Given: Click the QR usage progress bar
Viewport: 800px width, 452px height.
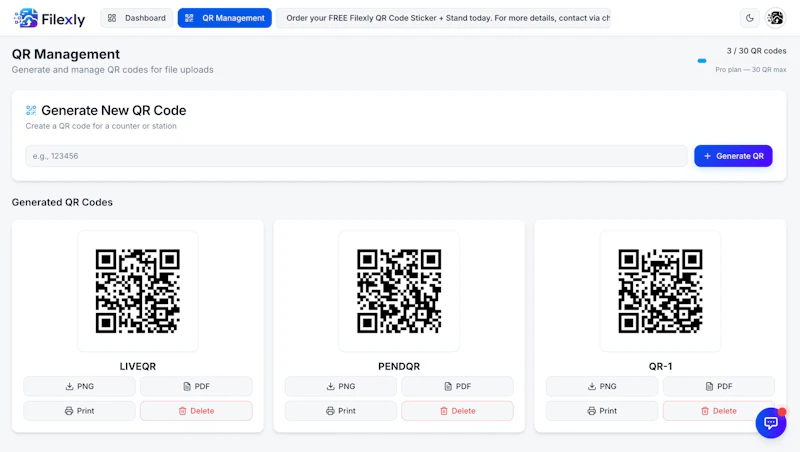Looking at the screenshot, I should pos(702,61).
